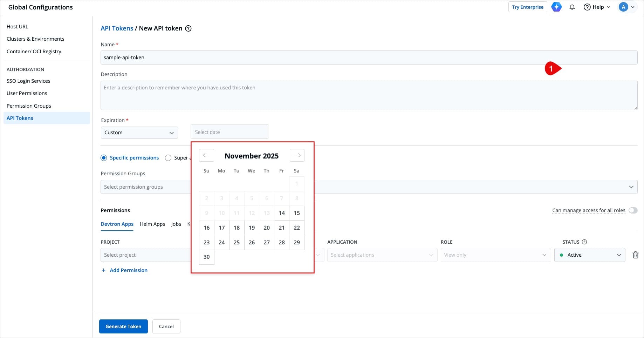Screen dimensions: 644x338
Task: Select the Super admin radio button
Action: [x=168, y=158]
